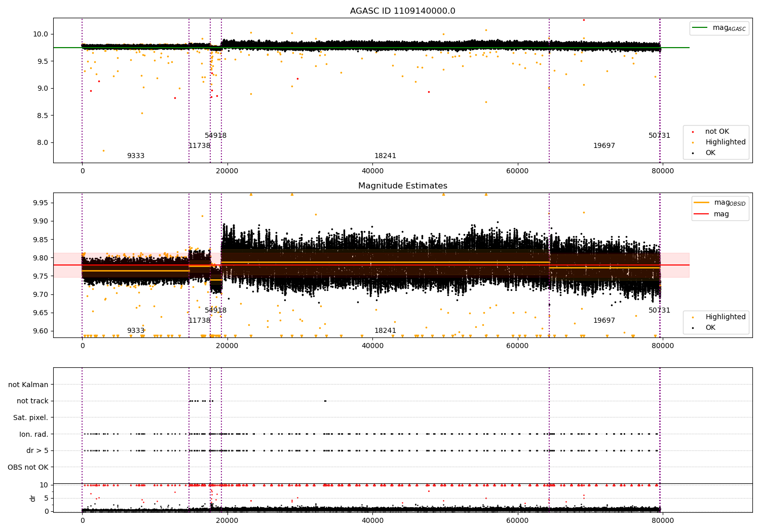
Task: Click the '20000' x-axis tick of bottom plot
Action: (227, 520)
